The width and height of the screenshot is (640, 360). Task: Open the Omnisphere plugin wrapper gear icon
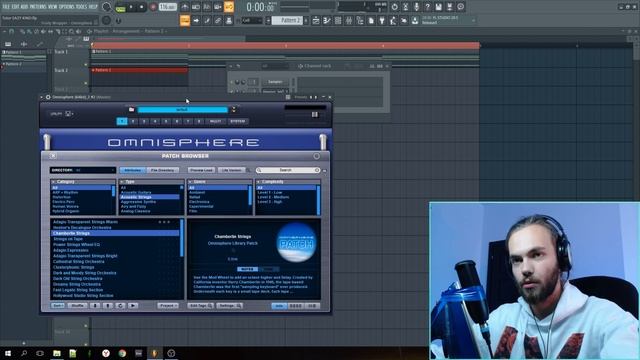tap(48, 97)
